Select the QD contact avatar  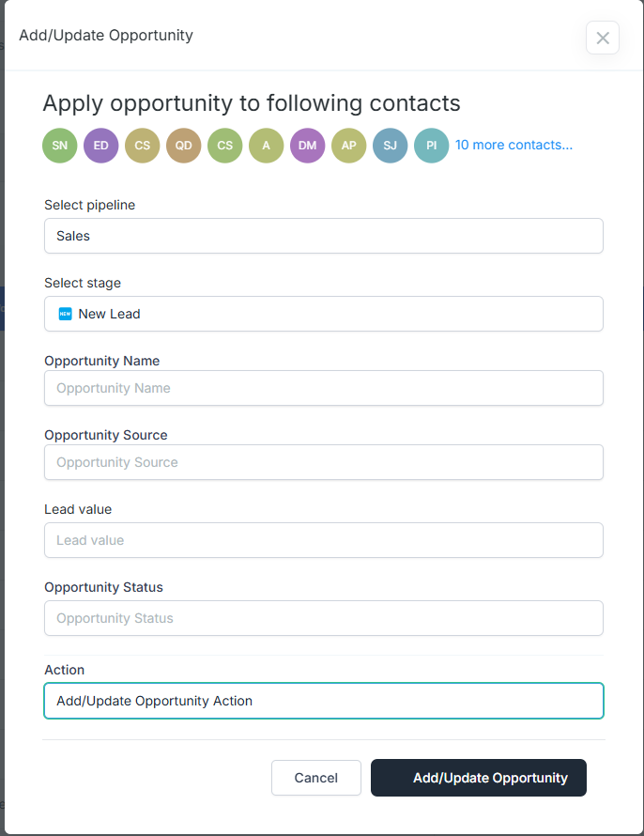(184, 146)
